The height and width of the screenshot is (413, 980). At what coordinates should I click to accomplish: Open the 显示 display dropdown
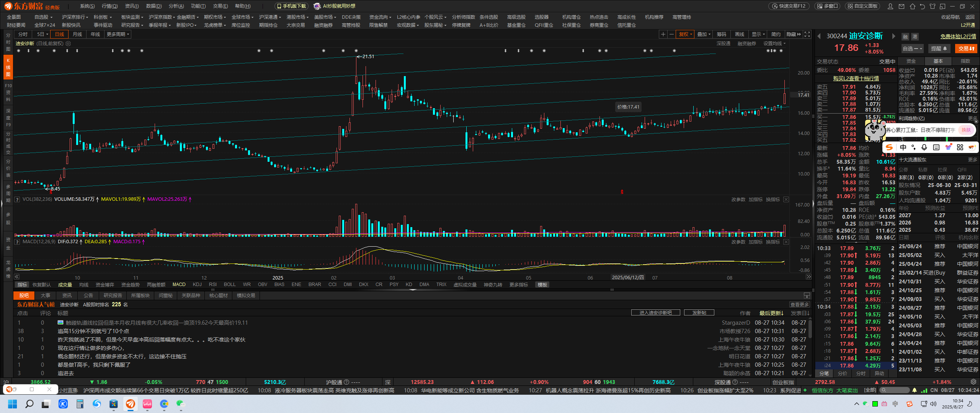[x=758, y=34]
